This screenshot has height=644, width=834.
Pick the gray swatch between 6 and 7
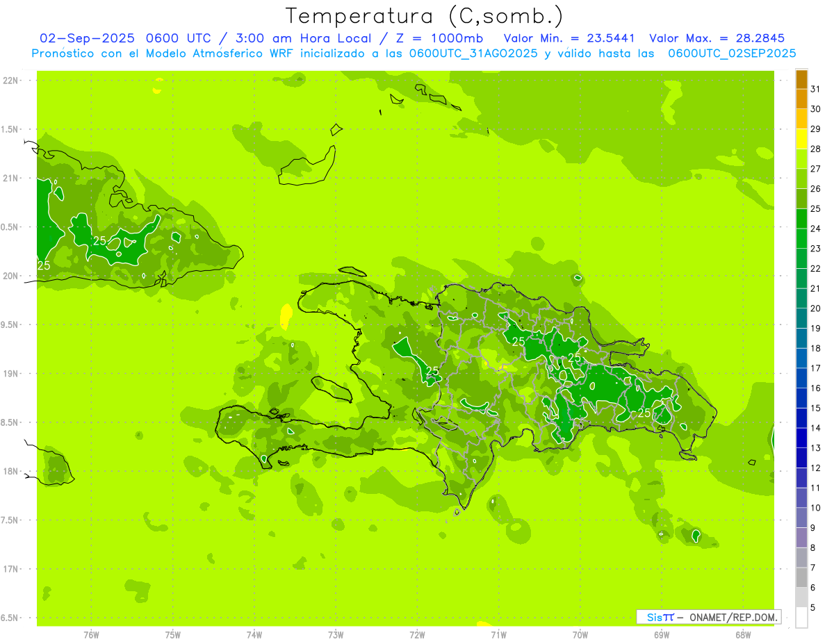pyautogui.click(x=801, y=578)
